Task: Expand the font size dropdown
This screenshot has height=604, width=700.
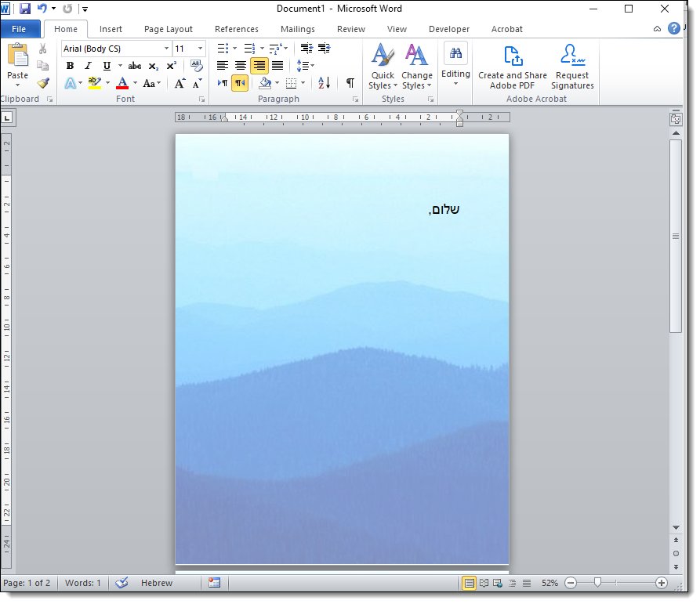Action: 199,49
